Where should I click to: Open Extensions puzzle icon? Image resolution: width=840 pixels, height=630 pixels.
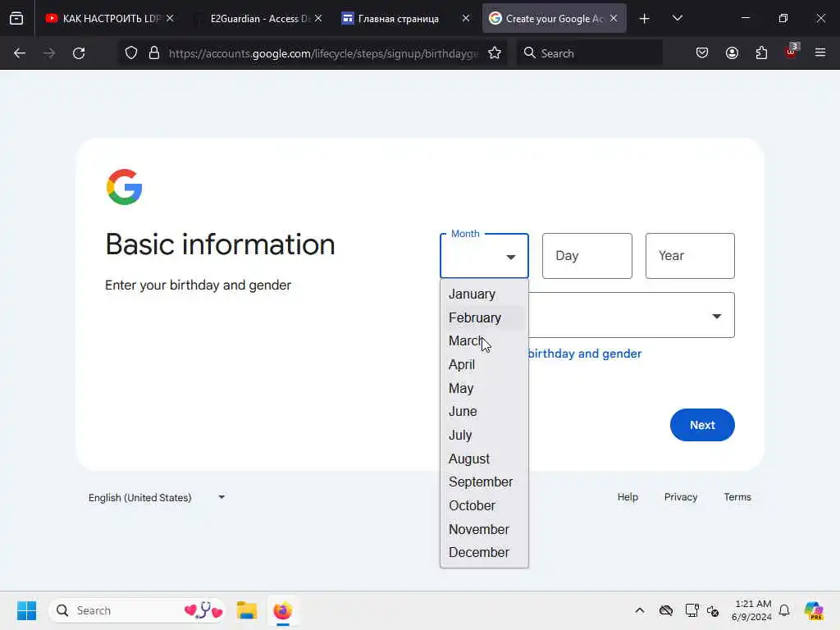tap(761, 53)
